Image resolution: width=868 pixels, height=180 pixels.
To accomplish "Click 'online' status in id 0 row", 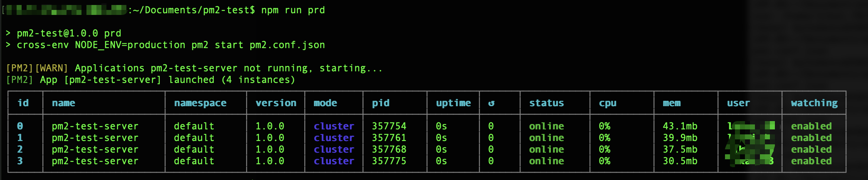I will pos(547,126).
